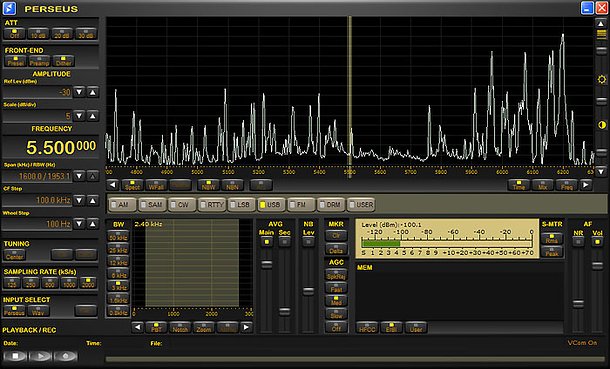
Task: Adjust the AF Vol slider handle
Action: click(597, 266)
